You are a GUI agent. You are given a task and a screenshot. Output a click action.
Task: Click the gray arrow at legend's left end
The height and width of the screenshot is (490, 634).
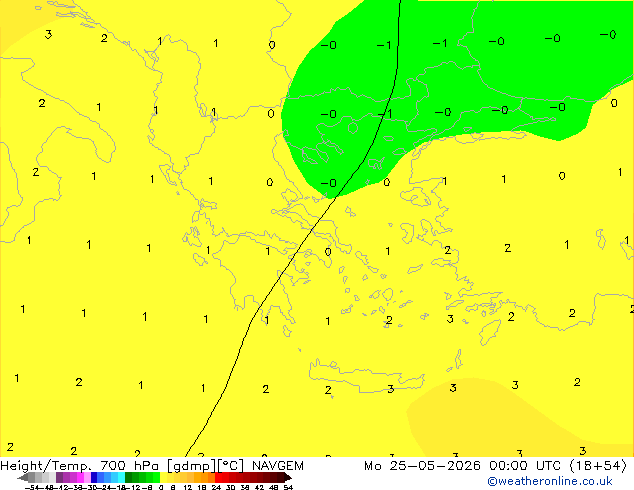click(22, 478)
